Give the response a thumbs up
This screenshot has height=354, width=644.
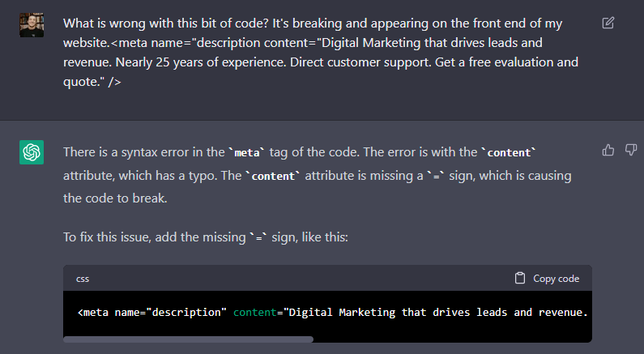(608, 151)
